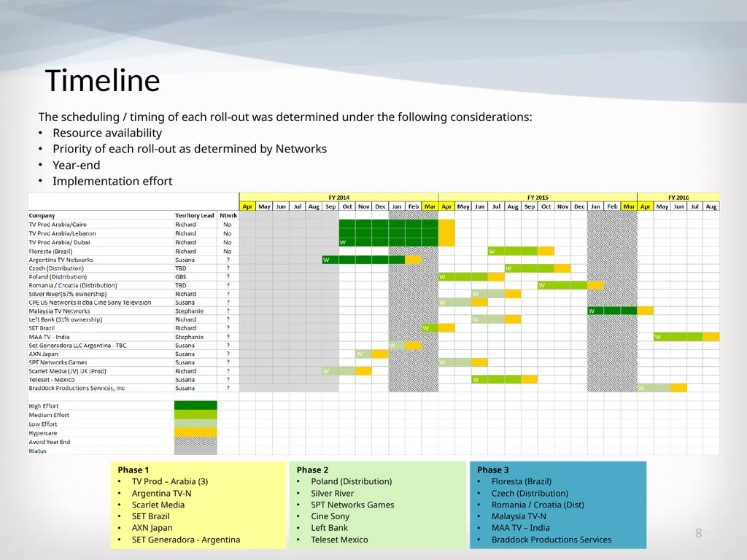The width and height of the screenshot is (747, 560).
Task: Select 'CPE US Networks II dba Cine Sony Television'
Action: pyautogui.click(x=90, y=303)
